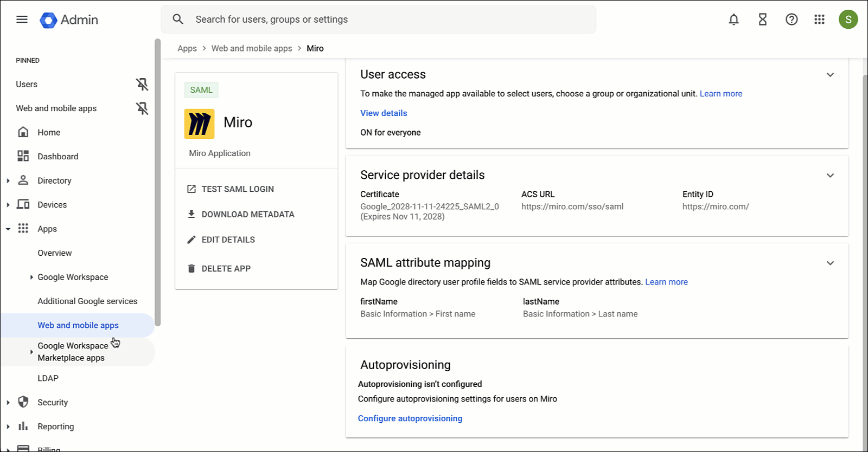Open Additional Google services
The width and height of the screenshot is (868, 452).
point(87,301)
